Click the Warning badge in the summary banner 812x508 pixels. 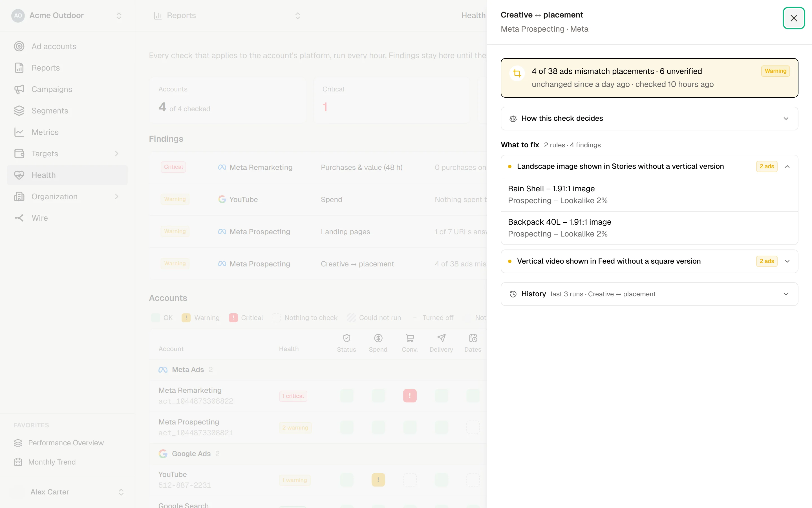point(775,71)
